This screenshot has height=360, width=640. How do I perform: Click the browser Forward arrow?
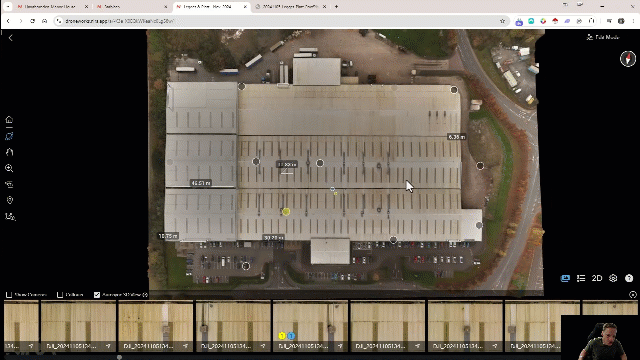[x=20, y=21]
